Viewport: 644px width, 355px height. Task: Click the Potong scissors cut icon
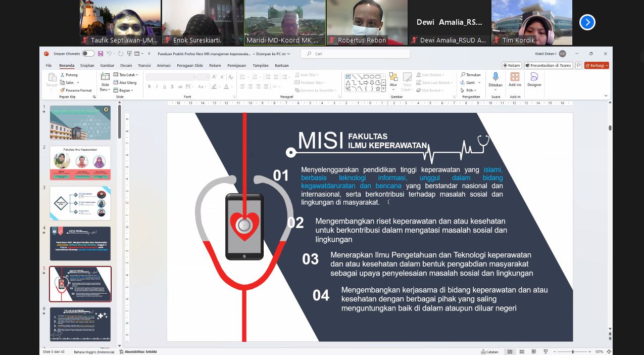(63, 75)
